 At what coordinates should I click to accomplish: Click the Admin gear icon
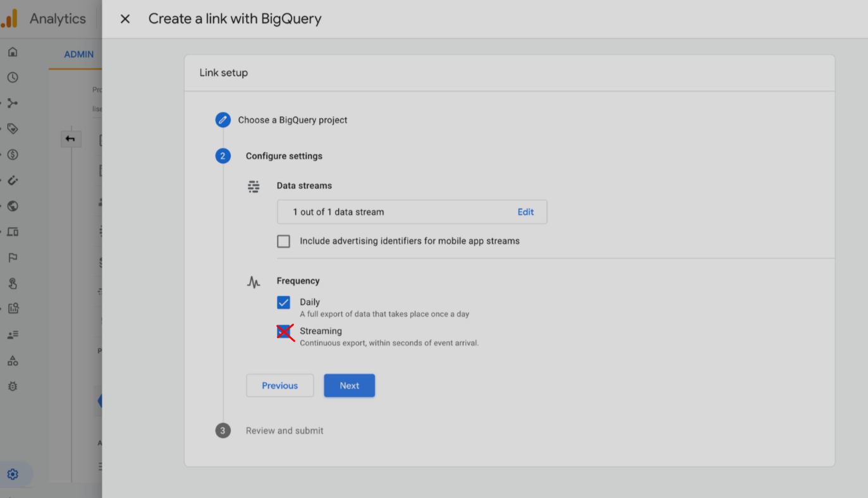click(13, 474)
